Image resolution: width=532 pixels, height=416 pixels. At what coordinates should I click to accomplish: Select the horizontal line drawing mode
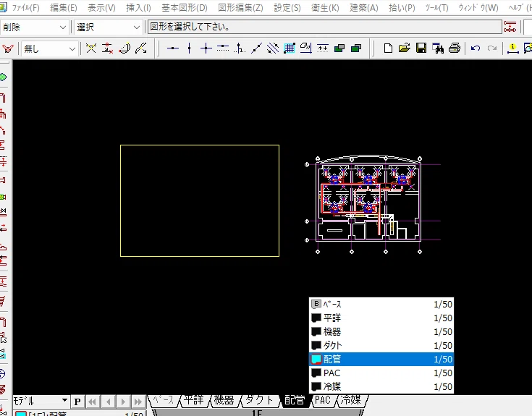173,48
